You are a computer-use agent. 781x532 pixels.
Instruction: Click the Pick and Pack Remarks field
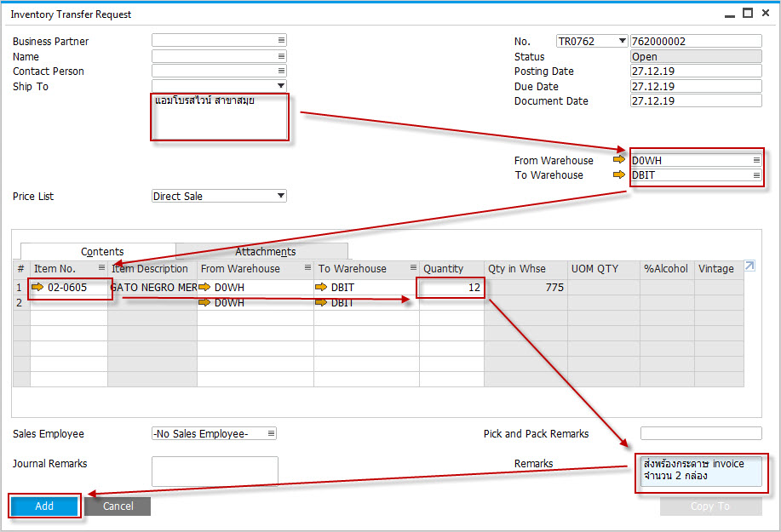tap(701, 433)
